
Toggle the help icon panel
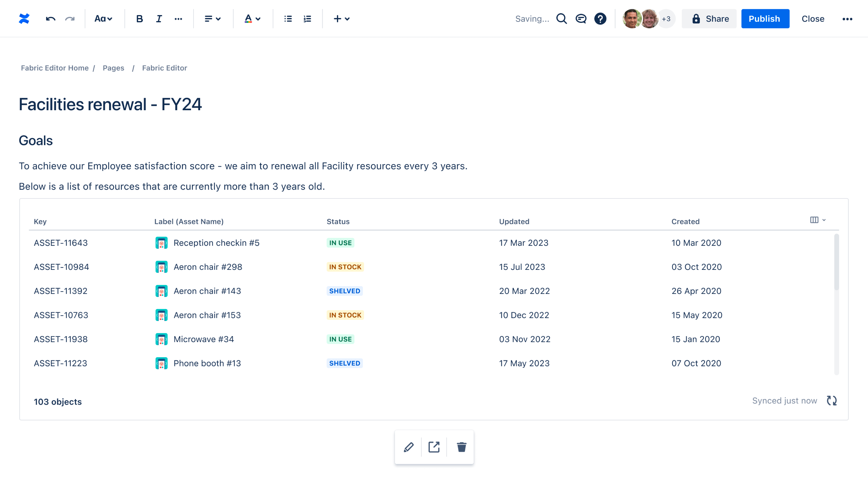point(600,18)
